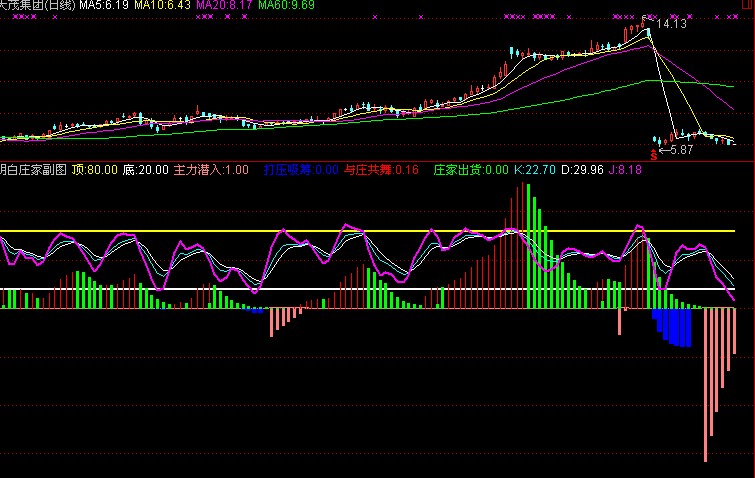Viewport: 755px width, 478px height.
Task: Select the 明白庄家副图 indicator name
Action: (33, 170)
